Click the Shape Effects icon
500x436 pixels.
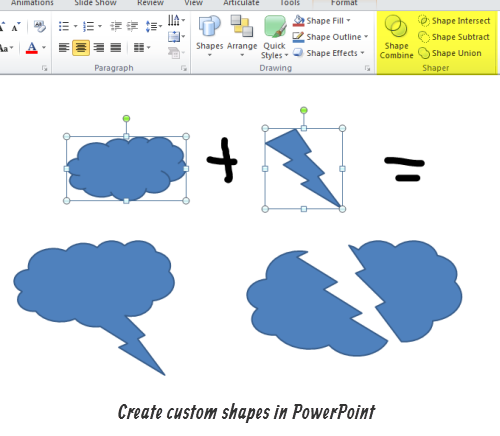(298, 53)
